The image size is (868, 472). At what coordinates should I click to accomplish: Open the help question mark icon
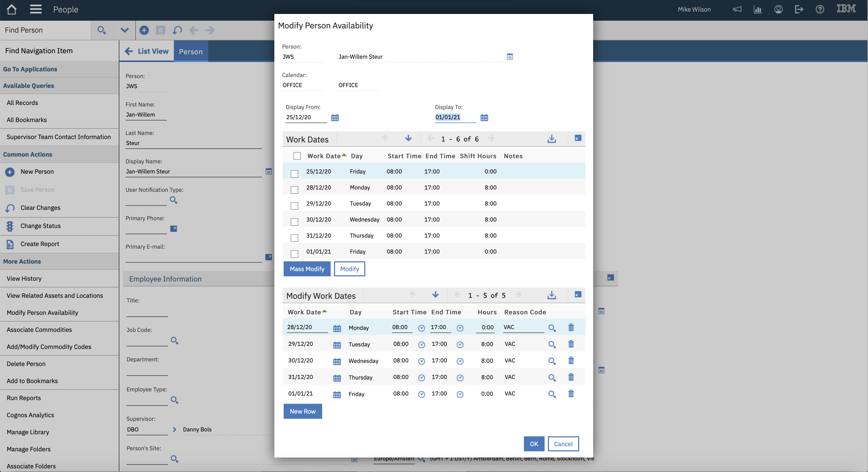point(819,10)
